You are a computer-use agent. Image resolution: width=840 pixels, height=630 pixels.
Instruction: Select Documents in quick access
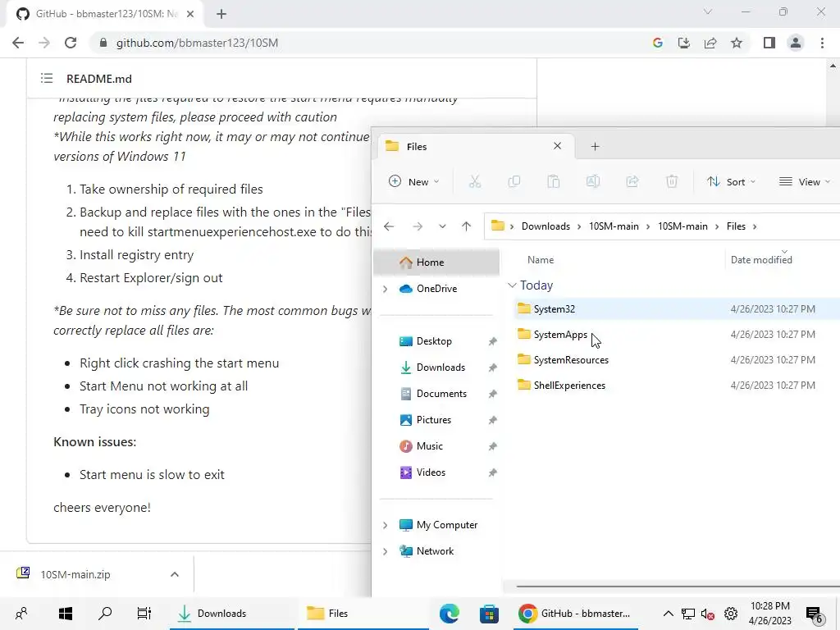point(441,394)
